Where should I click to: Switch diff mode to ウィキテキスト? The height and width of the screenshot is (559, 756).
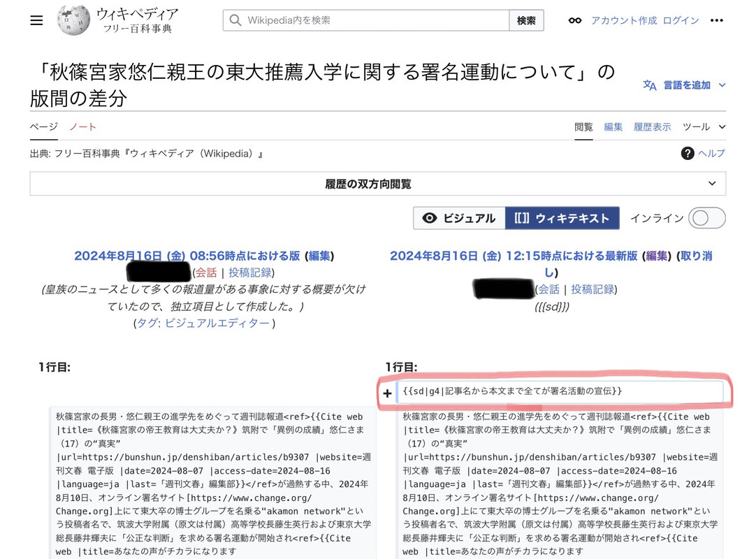click(562, 218)
